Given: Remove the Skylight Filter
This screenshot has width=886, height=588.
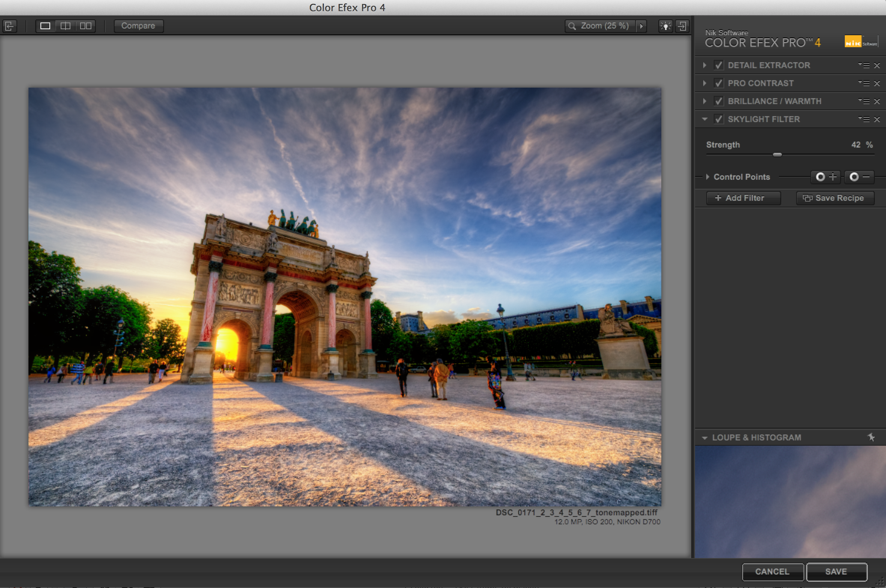Looking at the screenshot, I should [x=877, y=119].
